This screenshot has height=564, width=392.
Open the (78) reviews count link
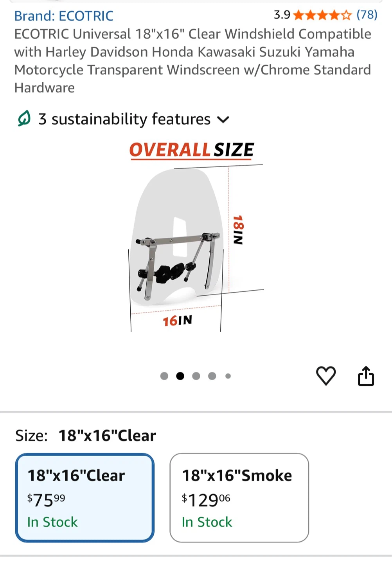pyautogui.click(x=367, y=15)
